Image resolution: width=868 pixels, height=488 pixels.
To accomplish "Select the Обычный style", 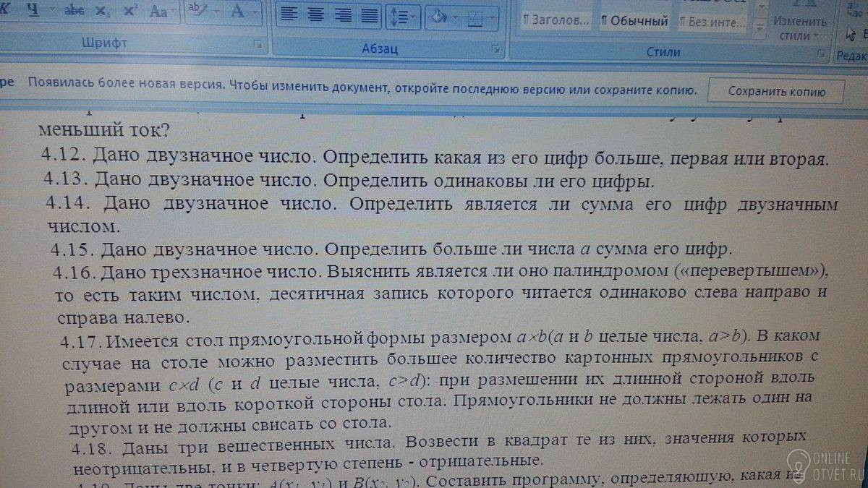I will pyautogui.click(x=634, y=21).
